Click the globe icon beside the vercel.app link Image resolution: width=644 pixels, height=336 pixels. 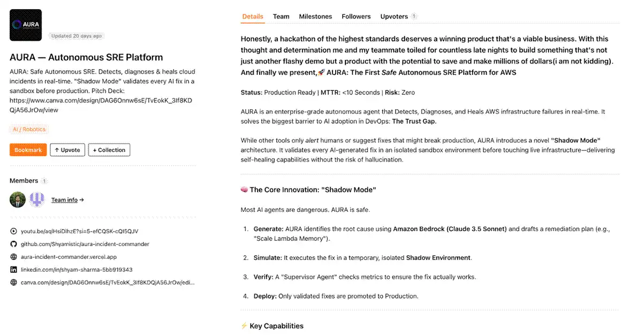pyautogui.click(x=13, y=257)
